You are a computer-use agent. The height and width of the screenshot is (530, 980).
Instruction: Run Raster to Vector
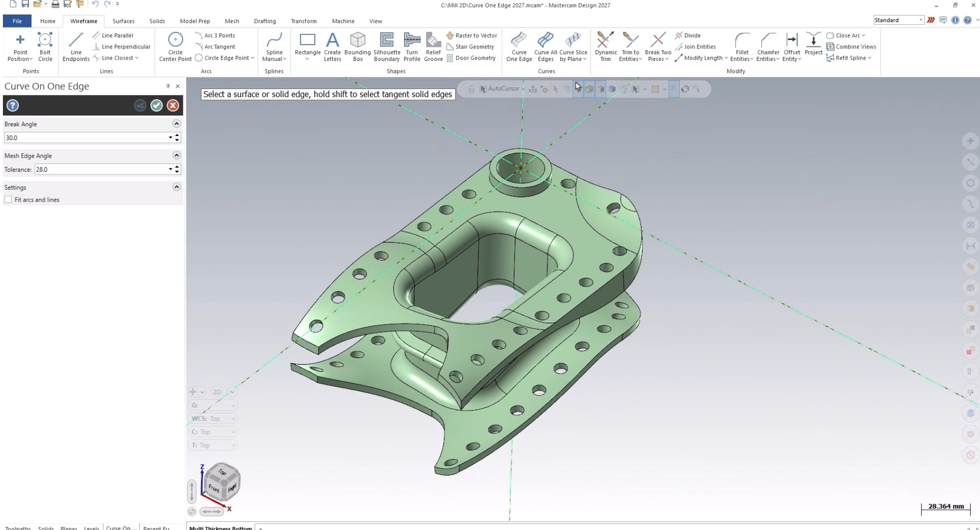coord(471,35)
